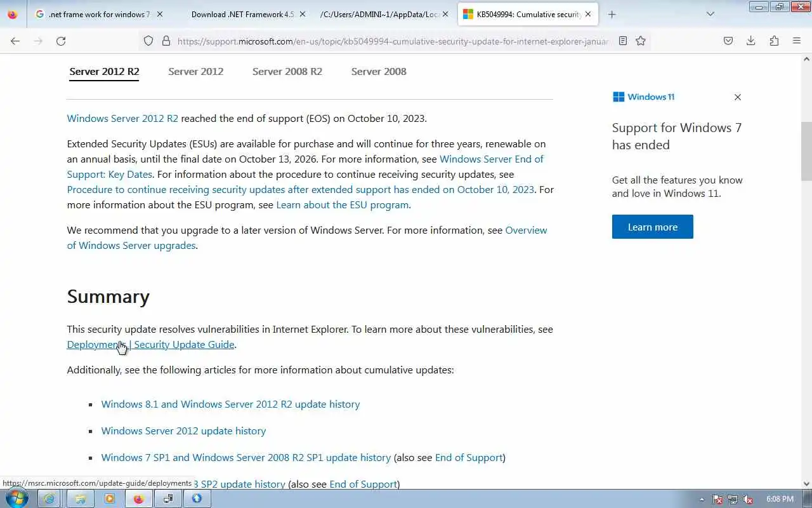Open the Windows Start menu
The width and height of the screenshot is (812, 508).
(16, 498)
